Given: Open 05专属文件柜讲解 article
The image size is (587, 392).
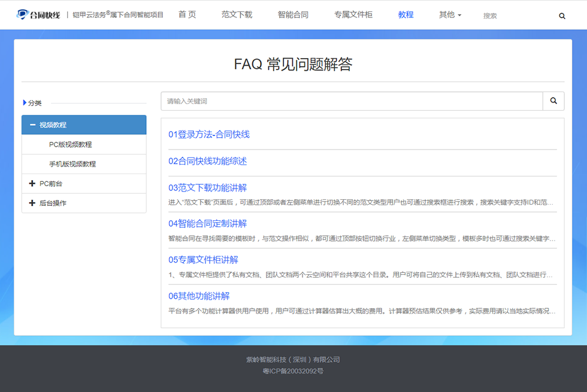Looking at the screenshot, I should pyautogui.click(x=203, y=260).
